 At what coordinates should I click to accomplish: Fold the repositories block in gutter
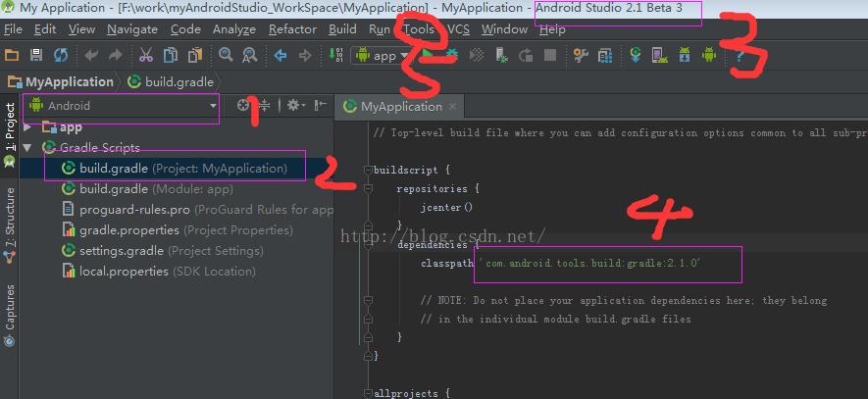[x=368, y=188]
